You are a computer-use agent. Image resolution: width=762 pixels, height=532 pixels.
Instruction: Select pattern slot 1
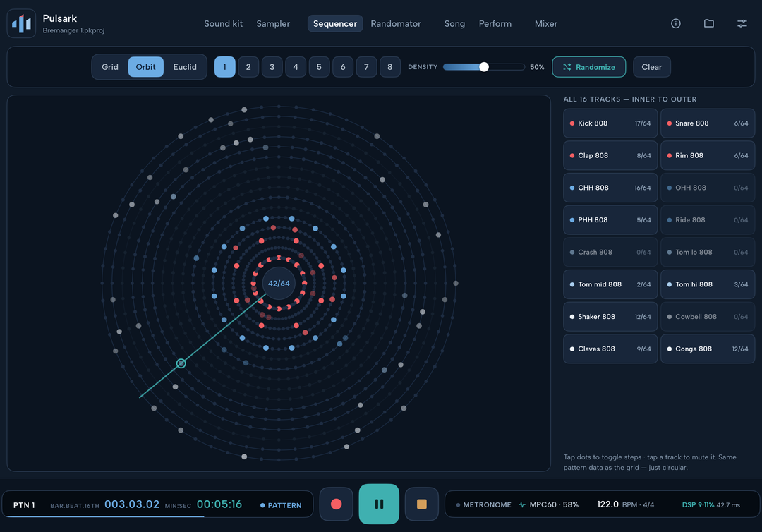[x=224, y=66]
